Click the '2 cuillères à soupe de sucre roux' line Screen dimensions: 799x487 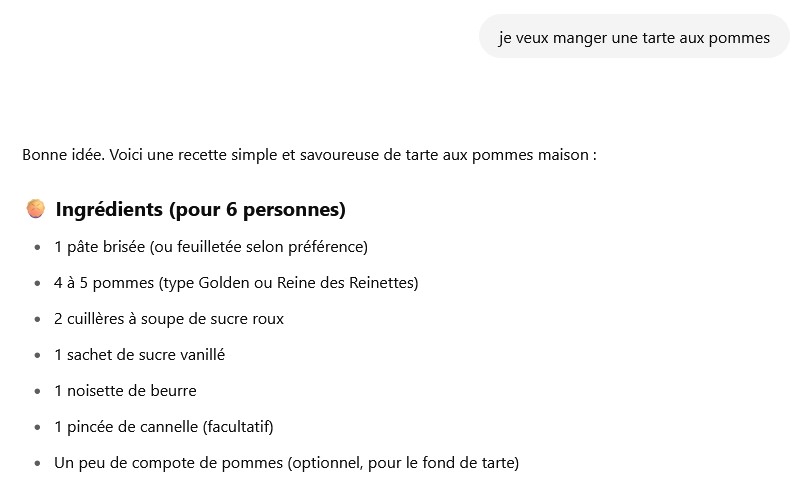169,319
